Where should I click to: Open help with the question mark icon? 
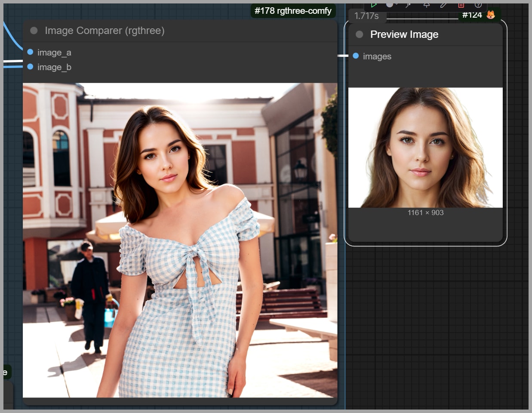click(478, 5)
